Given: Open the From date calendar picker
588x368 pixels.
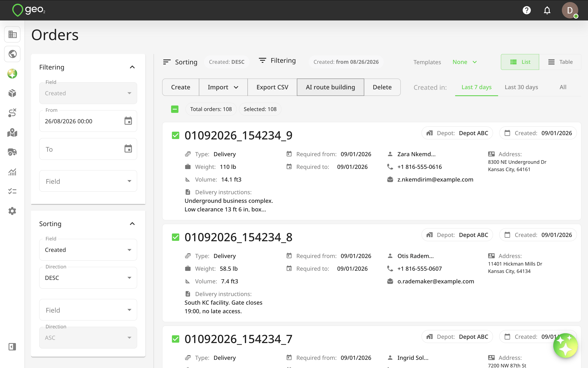Looking at the screenshot, I should pos(128,121).
